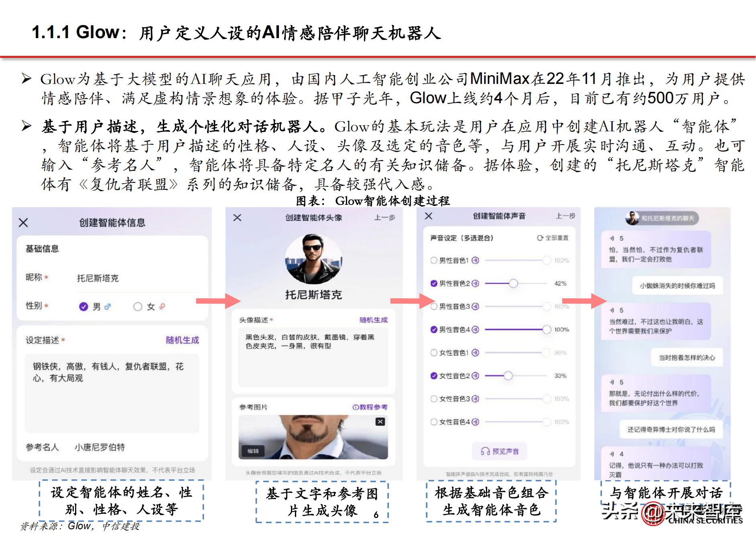Click 上一步 on the avatar creation screen
Viewport: 756px width, 536px height.
[384, 218]
